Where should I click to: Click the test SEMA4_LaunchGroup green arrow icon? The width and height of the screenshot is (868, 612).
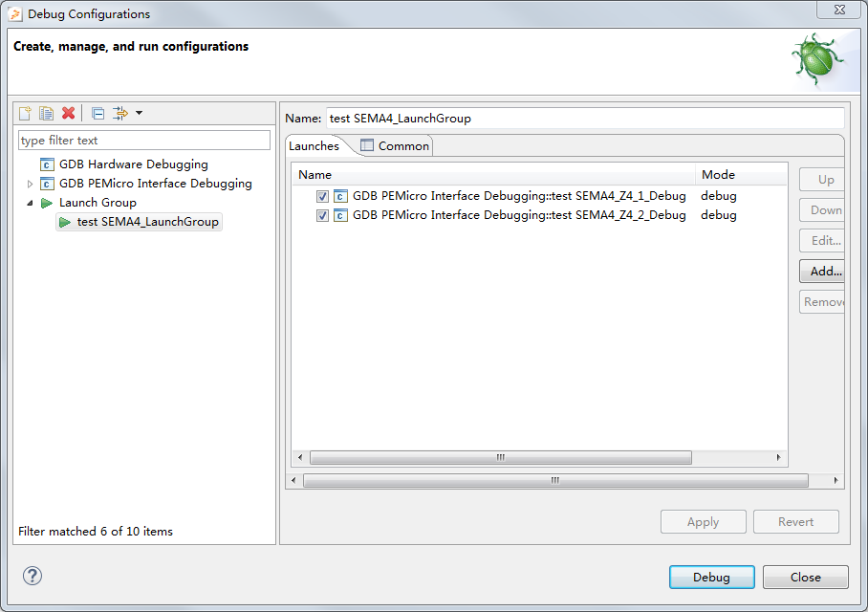click(65, 222)
